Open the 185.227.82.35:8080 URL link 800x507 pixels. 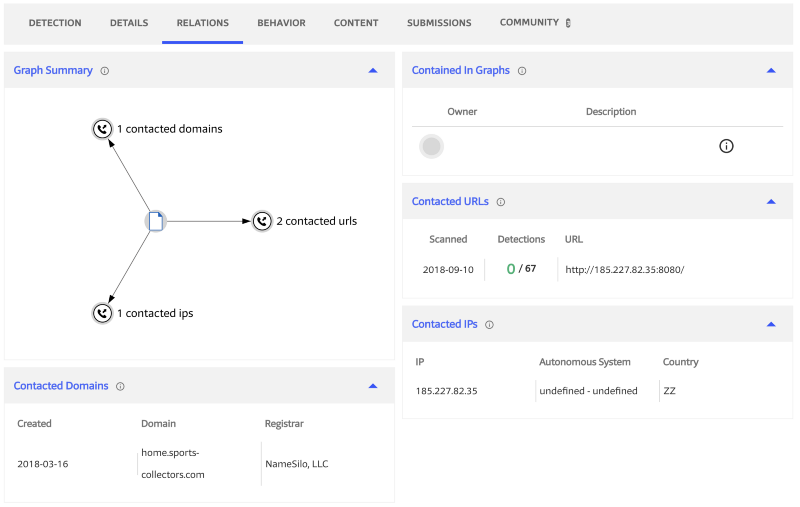[624, 269]
